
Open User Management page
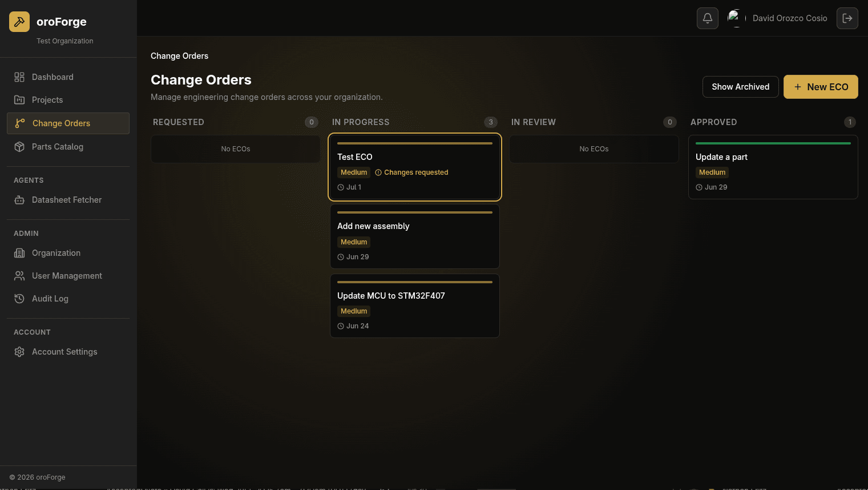[68, 276]
